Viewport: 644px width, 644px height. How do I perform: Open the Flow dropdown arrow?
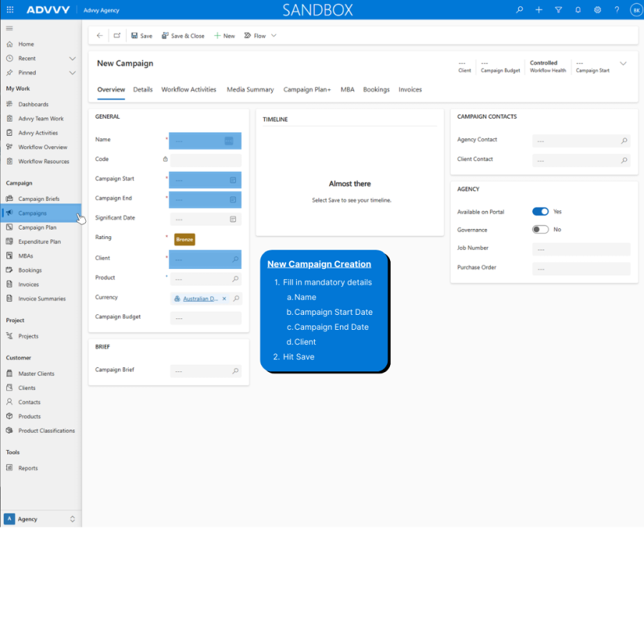(x=273, y=36)
